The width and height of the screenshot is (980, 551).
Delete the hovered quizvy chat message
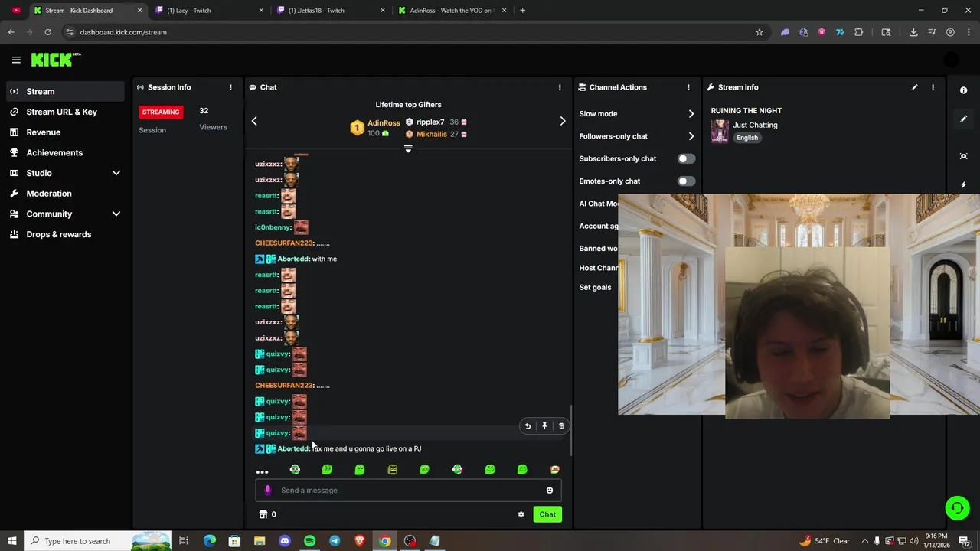point(561,426)
